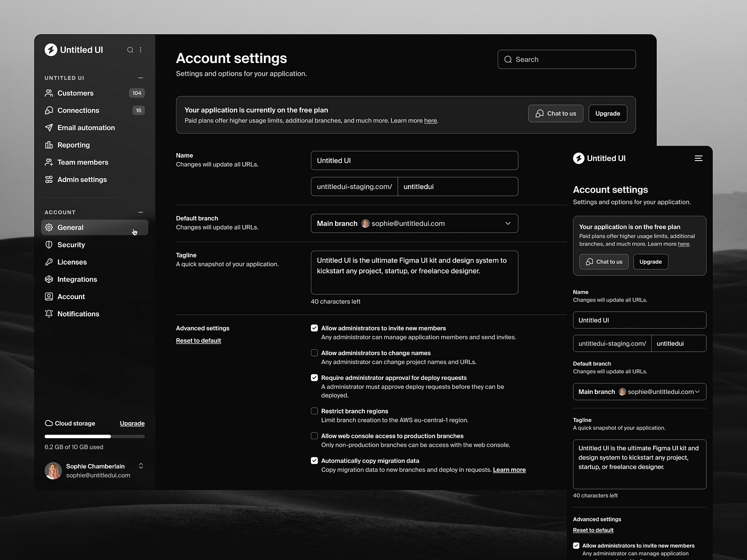This screenshot has height=560, width=747.
Task: Collapse the ACCOUNT section in the sidebar
Action: coord(141,212)
